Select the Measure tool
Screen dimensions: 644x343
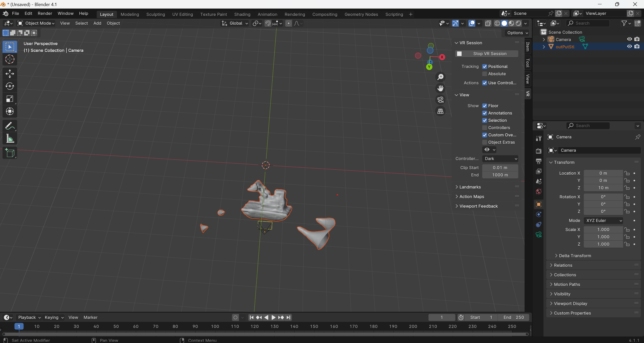pos(10,138)
